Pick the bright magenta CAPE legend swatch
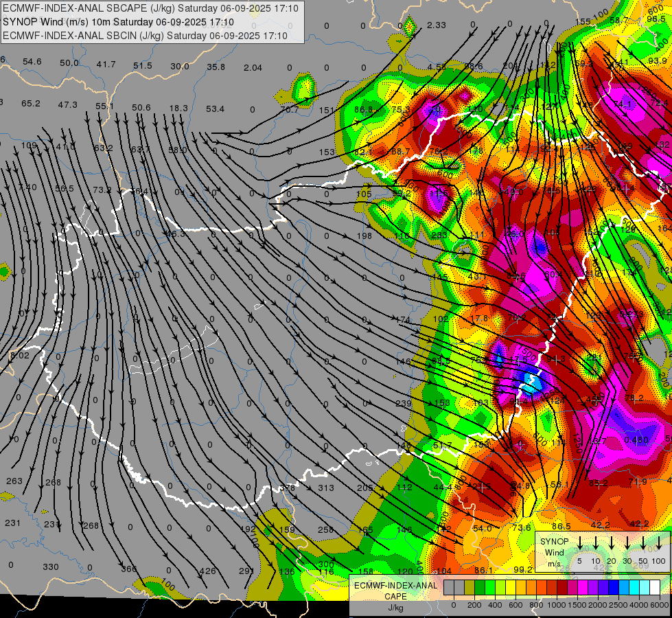The image size is (672, 618). [583, 588]
